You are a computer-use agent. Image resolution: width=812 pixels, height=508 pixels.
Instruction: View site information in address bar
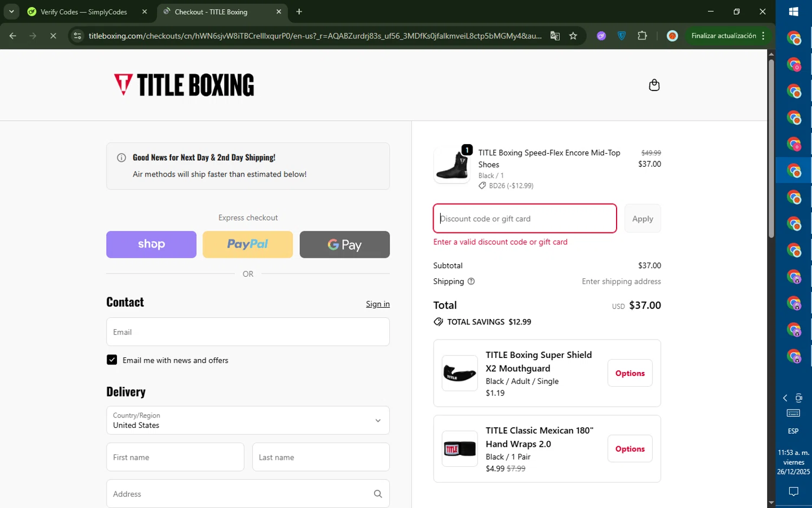click(x=77, y=36)
